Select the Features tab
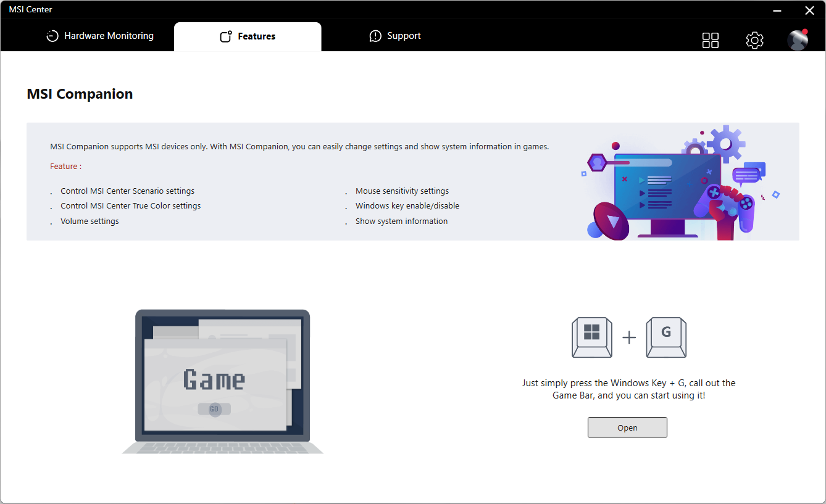Image resolution: width=826 pixels, height=504 pixels. [x=248, y=36]
